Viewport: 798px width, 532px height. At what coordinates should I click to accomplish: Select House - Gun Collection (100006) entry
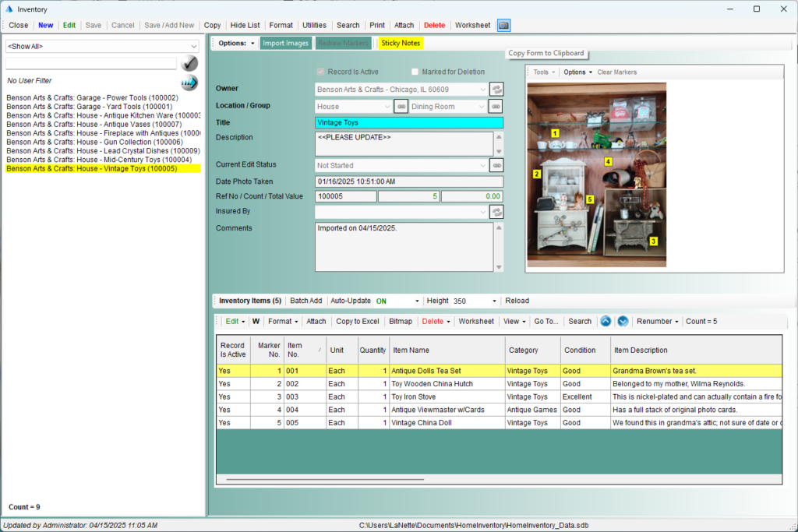pyautogui.click(x=94, y=142)
